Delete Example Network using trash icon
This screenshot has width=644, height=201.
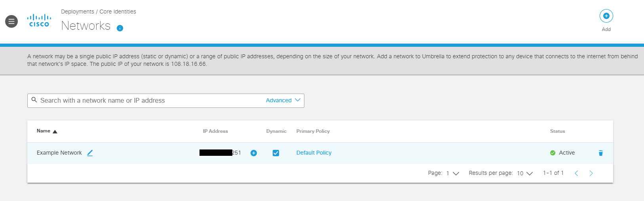click(600, 153)
